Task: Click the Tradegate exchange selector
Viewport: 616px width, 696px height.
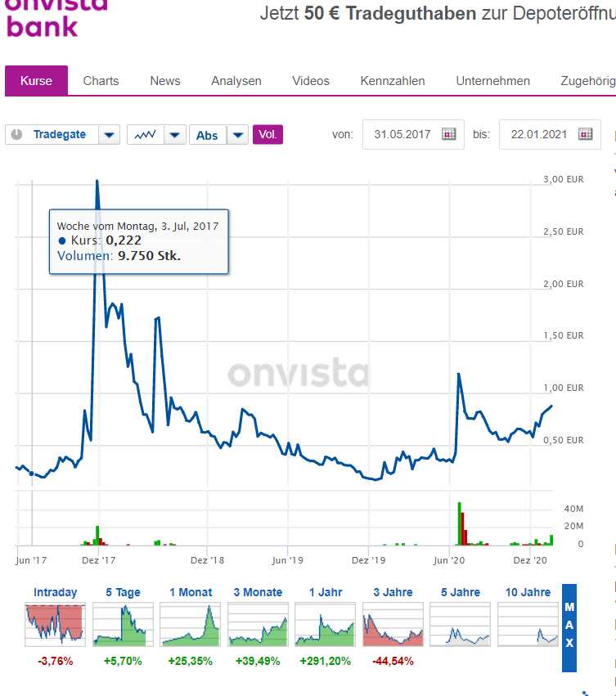Action: click(60, 134)
